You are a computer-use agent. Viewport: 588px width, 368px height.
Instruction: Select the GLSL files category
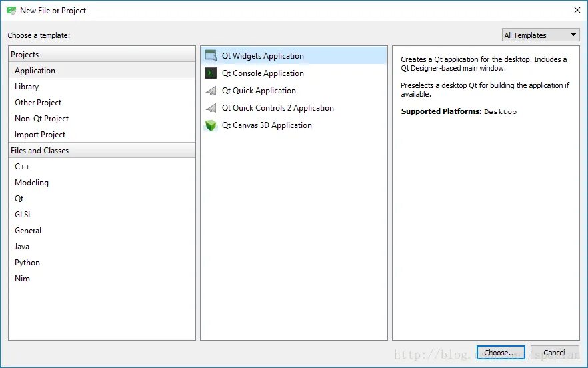click(x=102, y=215)
